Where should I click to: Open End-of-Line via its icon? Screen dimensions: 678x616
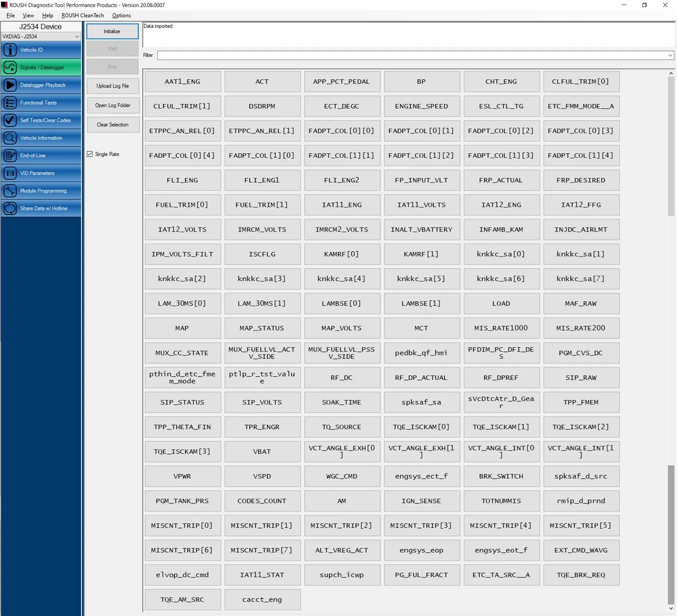pos(9,155)
